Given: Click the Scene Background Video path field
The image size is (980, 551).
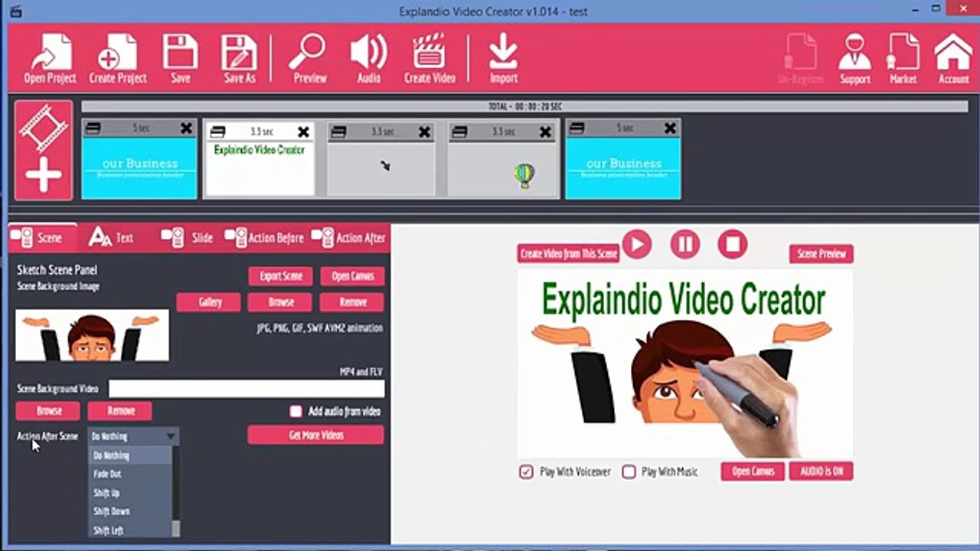Looking at the screenshot, I should point(247,389).
